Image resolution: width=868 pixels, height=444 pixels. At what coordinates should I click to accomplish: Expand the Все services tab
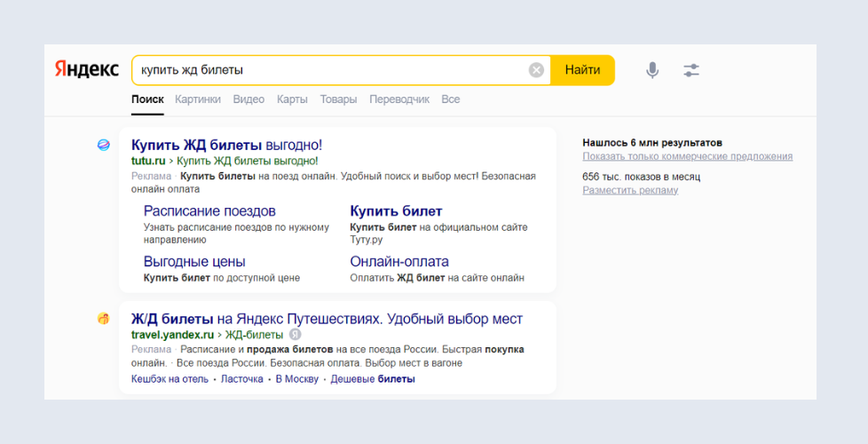coord(451,99)
